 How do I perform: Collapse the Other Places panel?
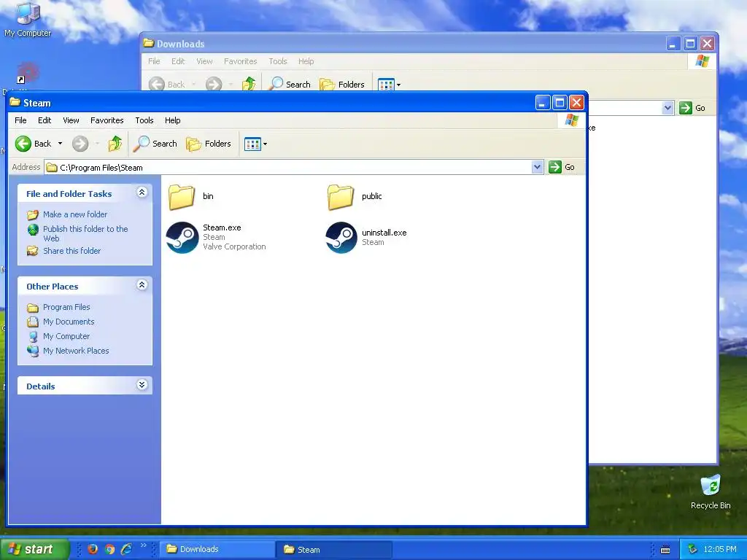tap(142, 285)
